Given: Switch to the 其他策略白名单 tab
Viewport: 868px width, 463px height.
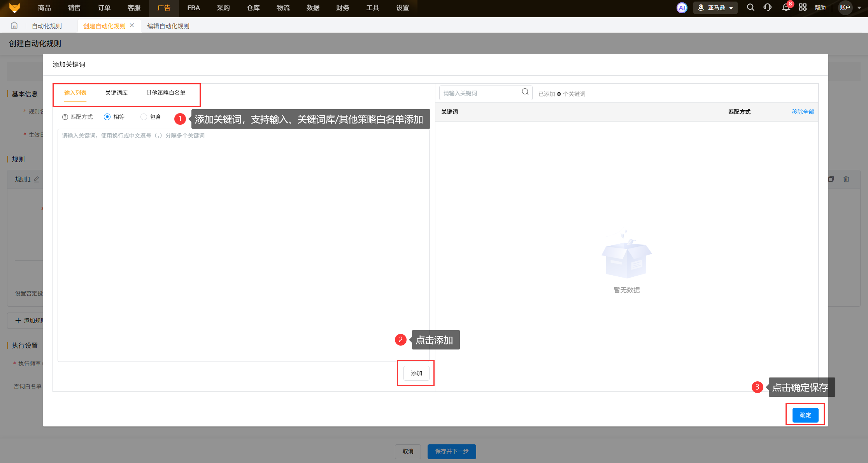Looking at the screenshot, I should [x=166, y=93].
